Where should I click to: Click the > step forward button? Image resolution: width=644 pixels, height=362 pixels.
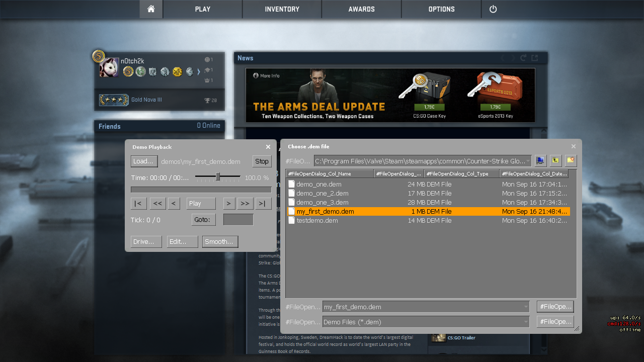pyautogui.click(x=229, y=204)
